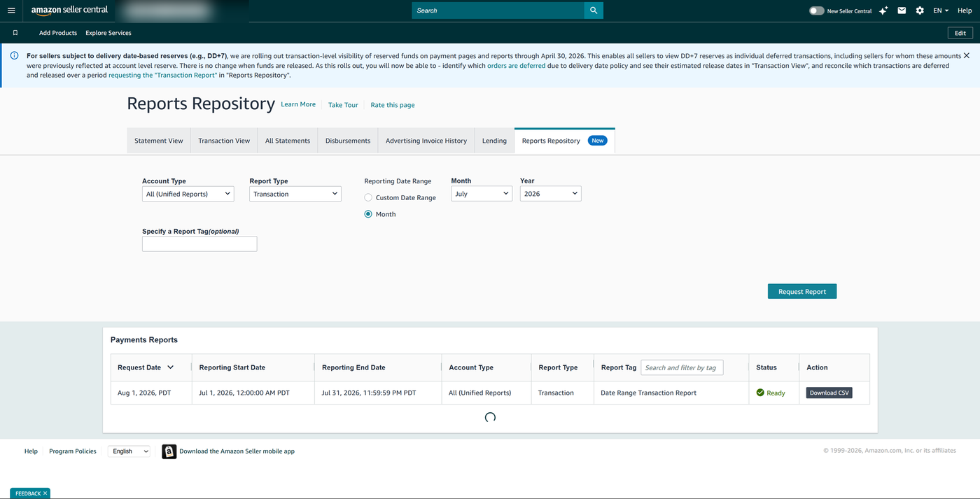Click the footer Help link
This screenshot has height=499, width=980.
[x=31, y=451]
